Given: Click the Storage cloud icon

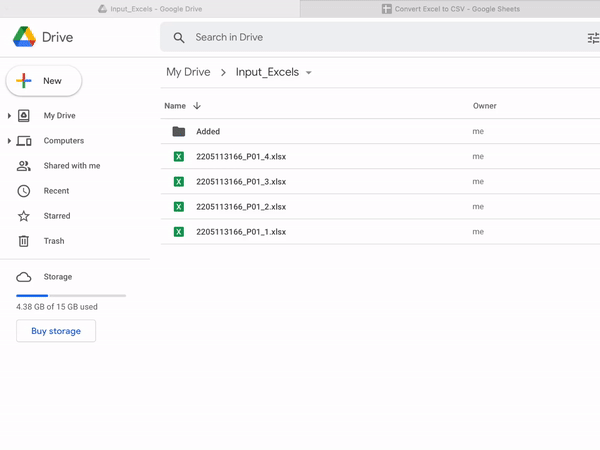Looking at the screenshot, I should pyautogui.click(x=24, y=277).
